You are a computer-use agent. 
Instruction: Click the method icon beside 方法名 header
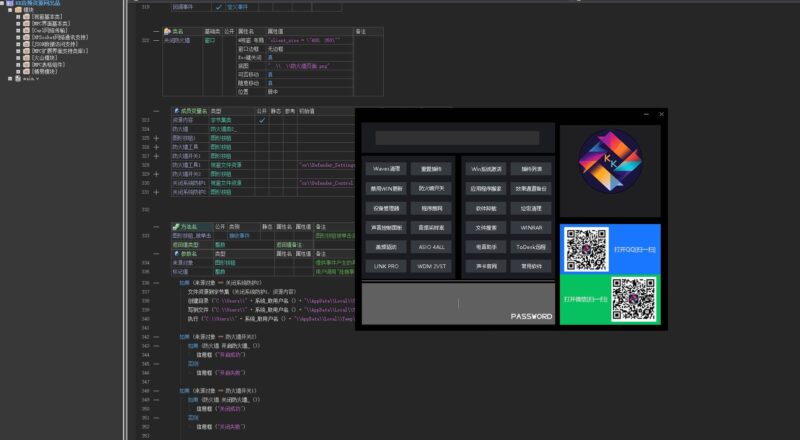176,226
